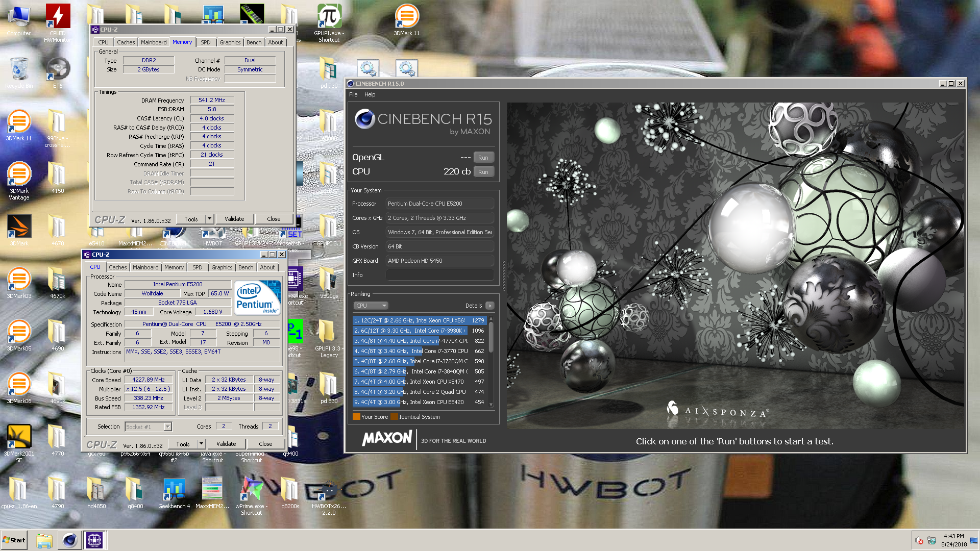This screenshot has height=551, width=980.
Task: Click the Identical System legend swatch
Action: [394, 417]
